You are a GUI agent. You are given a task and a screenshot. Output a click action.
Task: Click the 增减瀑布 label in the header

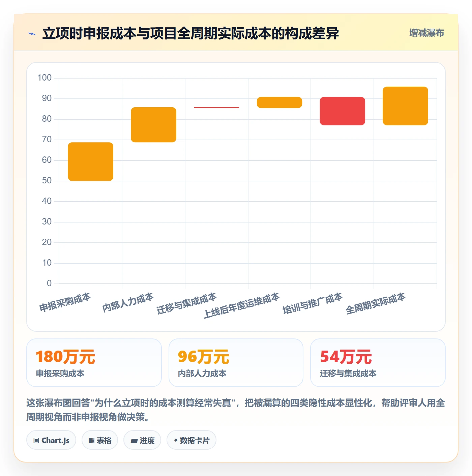[426, 33]
